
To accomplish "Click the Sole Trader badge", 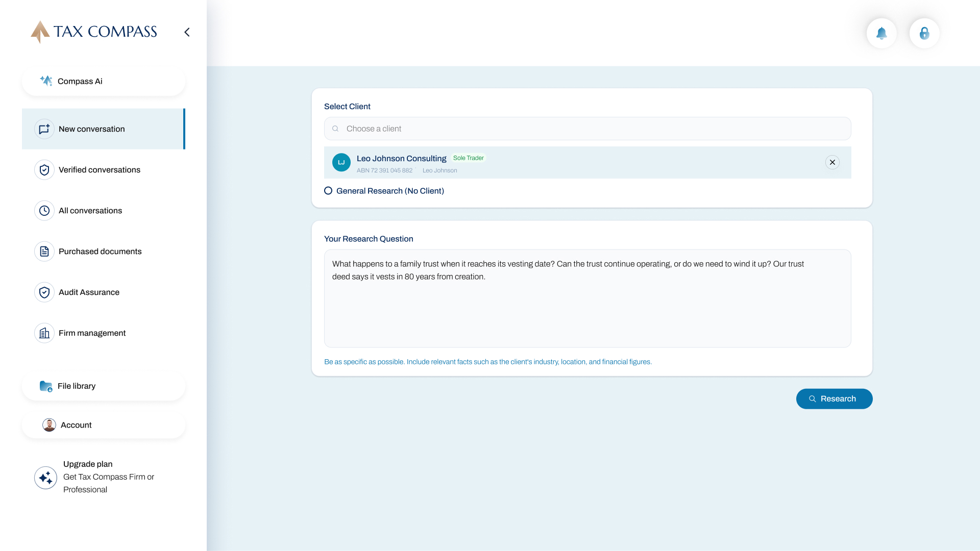I will tap(468, 158).
